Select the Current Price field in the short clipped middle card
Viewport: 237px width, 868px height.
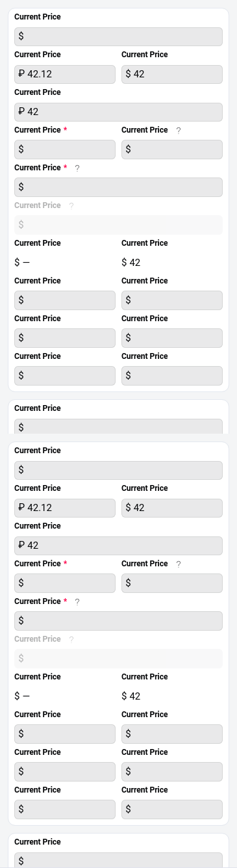118,427
